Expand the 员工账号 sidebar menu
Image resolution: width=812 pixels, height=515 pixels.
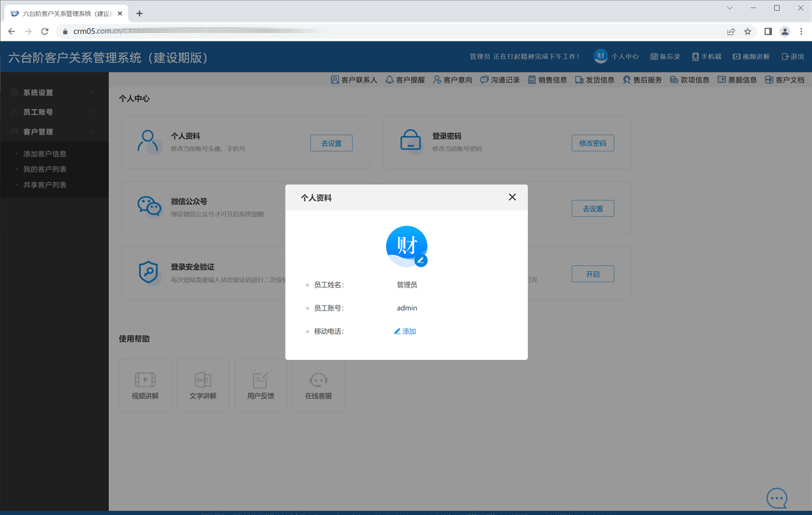coord(54,112)
